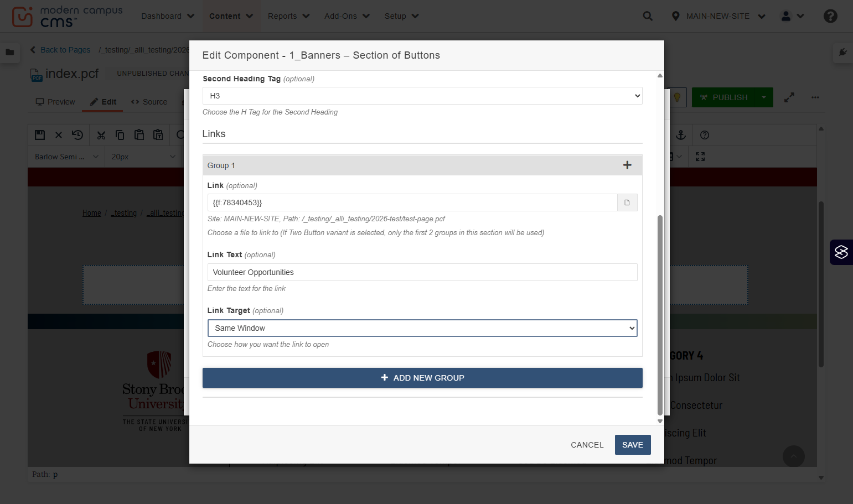Click the _testing breadcrumb link
The image size is (853, 504).
pos(124,213)
